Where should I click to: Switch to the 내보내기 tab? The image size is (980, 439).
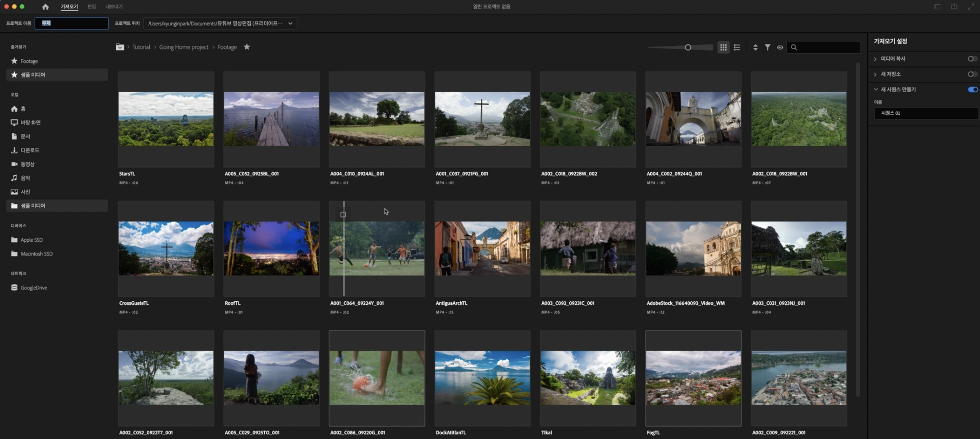(114, 6)
